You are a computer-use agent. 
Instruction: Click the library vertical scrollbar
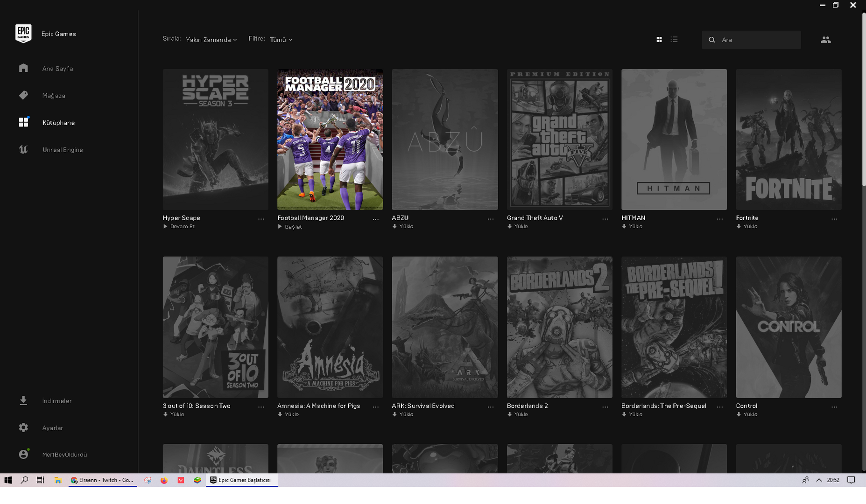point(864,100)
